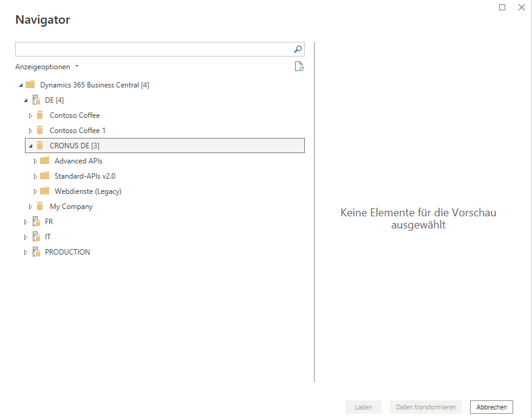Select the My Company label

(x=71, y=207)
